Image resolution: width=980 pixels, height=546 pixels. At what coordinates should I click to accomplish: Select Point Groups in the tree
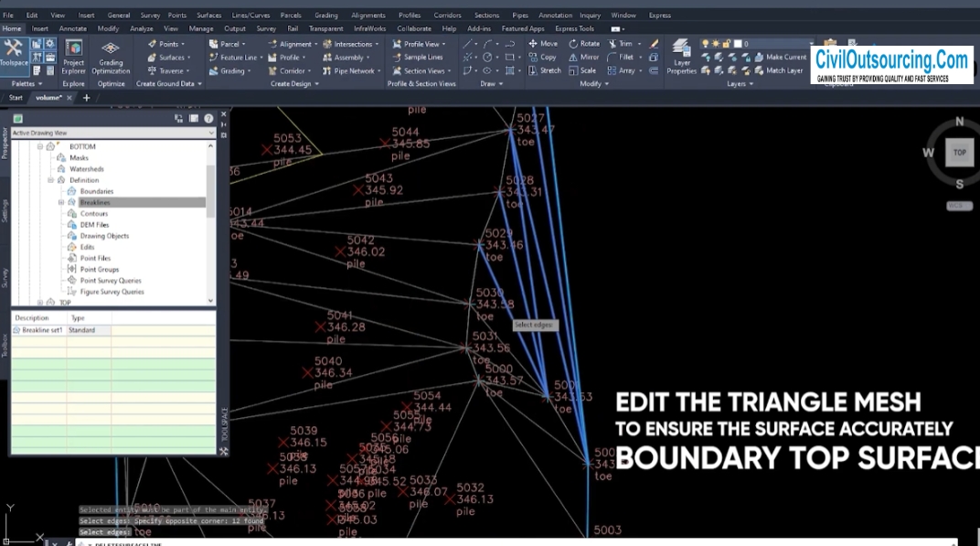coord(100,270)
